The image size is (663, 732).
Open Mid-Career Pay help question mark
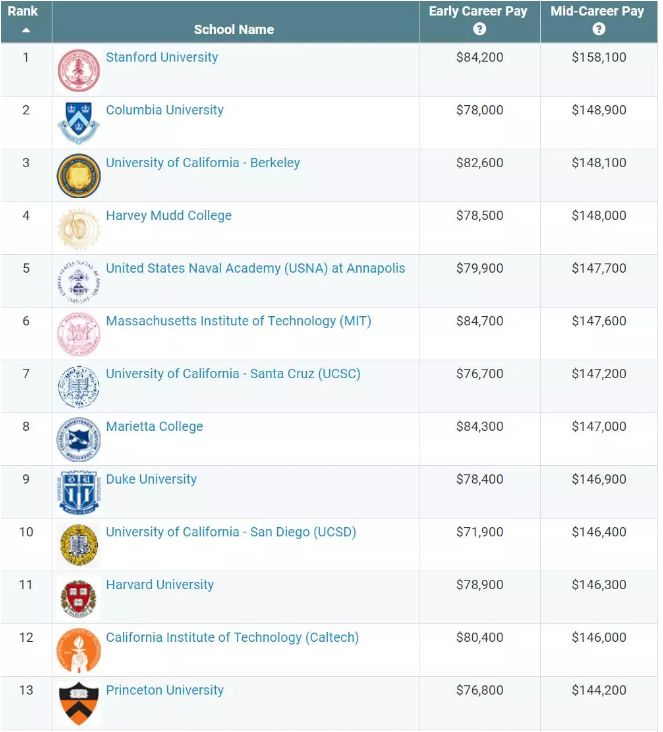coord(599,29)
